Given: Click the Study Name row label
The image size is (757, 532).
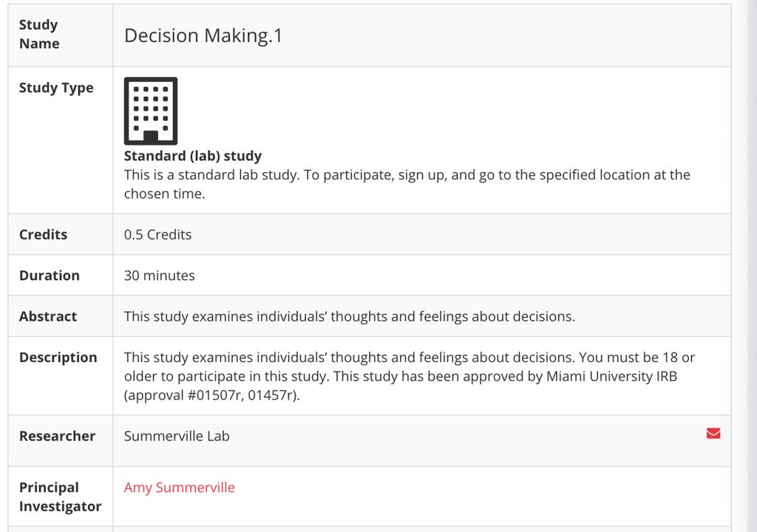Looking at the screenshot, I should pyautogui.click(x=39, y=34).
